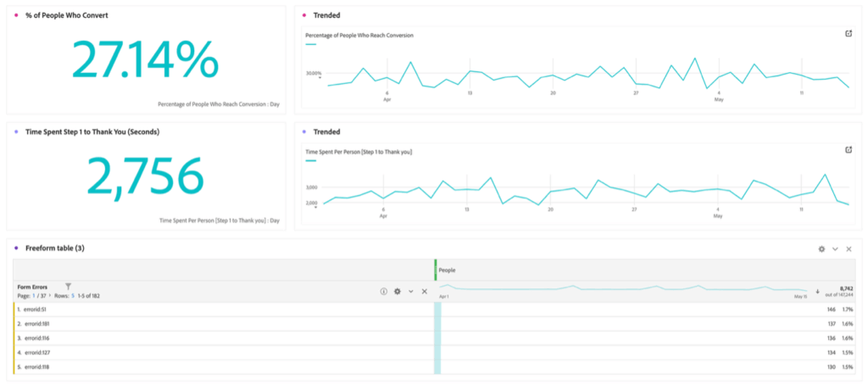
Task: Click the purple dot beside lower Trended title
Action: (304, 132)
